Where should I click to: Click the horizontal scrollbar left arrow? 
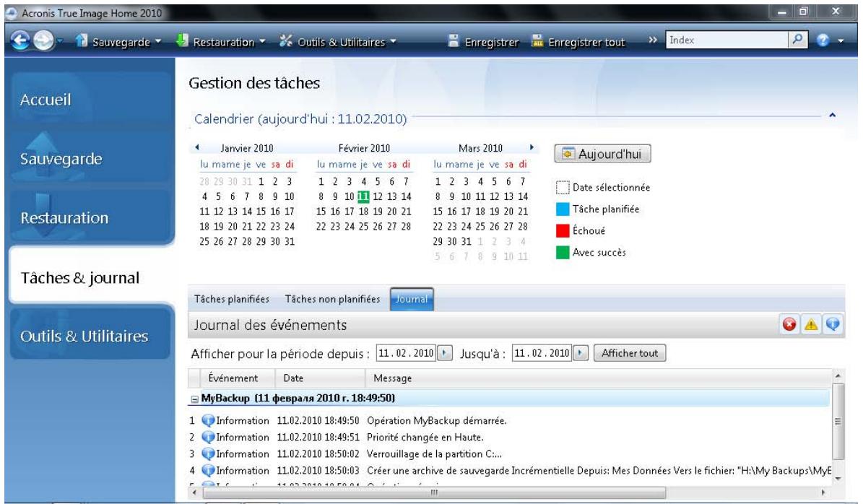coord(194,492)
